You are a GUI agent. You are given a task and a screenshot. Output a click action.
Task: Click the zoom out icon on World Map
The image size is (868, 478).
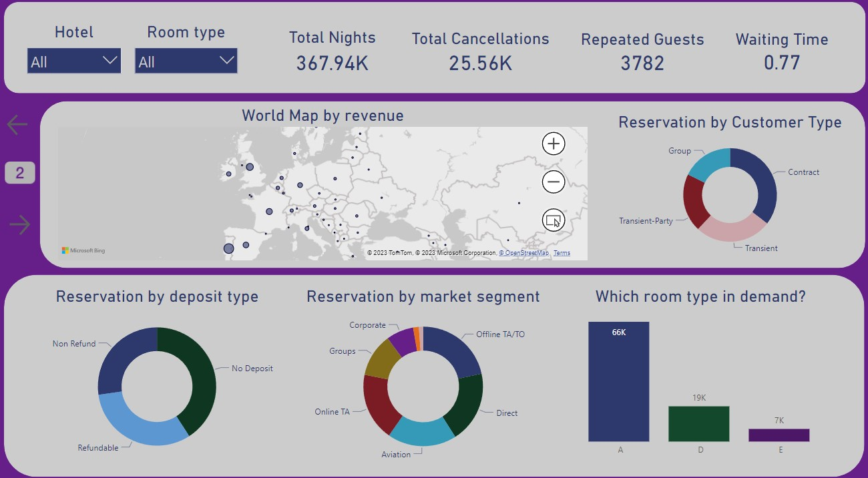click(553, 181)
